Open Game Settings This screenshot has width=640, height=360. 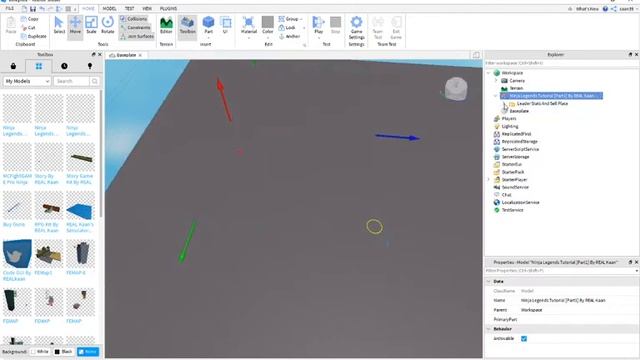click(356, 27)
